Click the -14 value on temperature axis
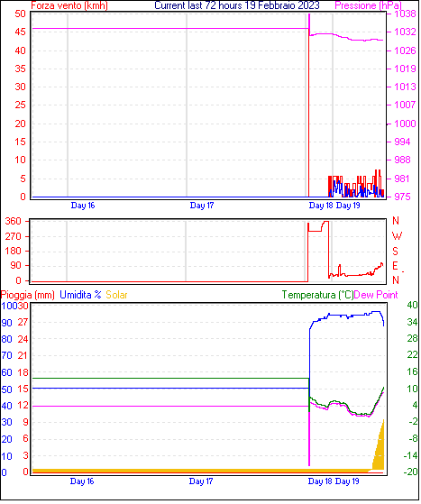The width and height of the screenshot is (421, 504). pyautogui.click(x=411, y=455)
